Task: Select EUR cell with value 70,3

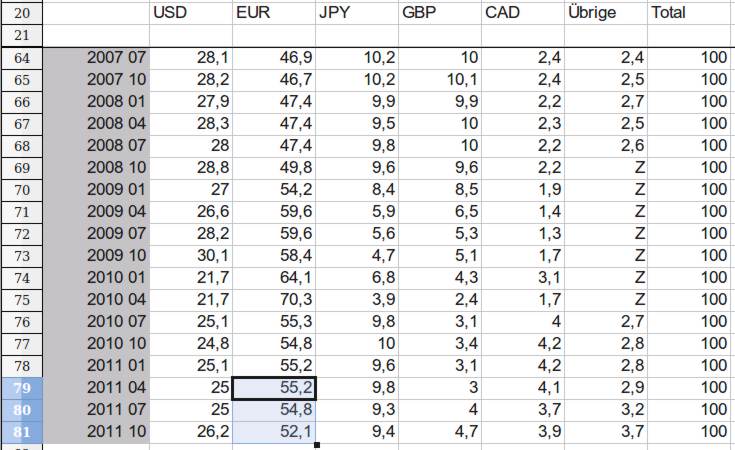Action: point(273,300)
